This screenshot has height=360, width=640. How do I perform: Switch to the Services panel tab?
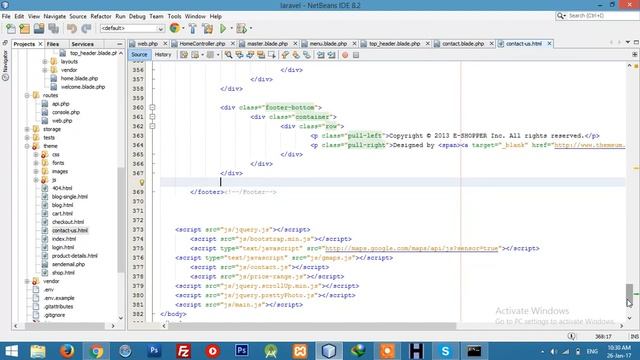pos(82,44)
